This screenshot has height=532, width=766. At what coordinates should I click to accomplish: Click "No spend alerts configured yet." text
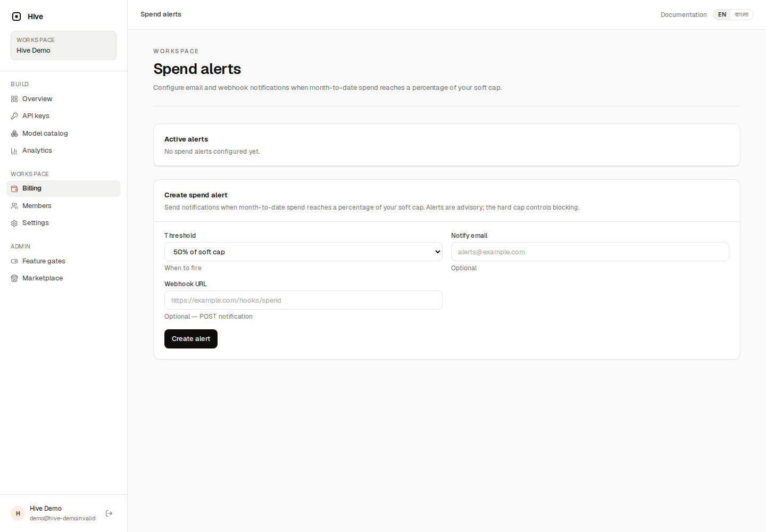pyautogui.click(x=212, y=152)
